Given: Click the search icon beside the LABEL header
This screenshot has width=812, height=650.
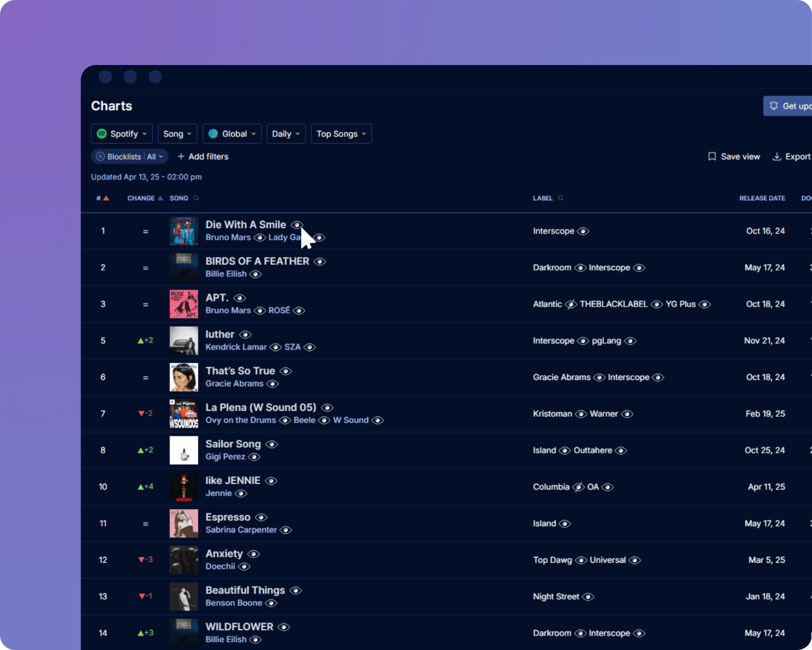Looking at the screenshot, I should (561, 197).
